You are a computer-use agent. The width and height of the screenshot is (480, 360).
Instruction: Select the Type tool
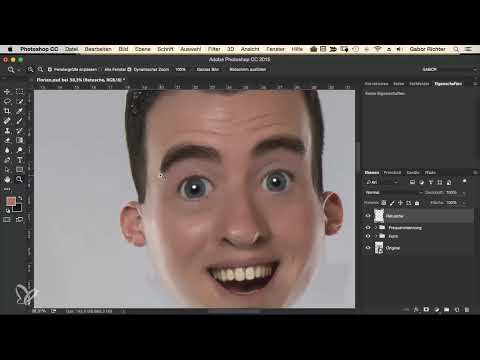19,160
